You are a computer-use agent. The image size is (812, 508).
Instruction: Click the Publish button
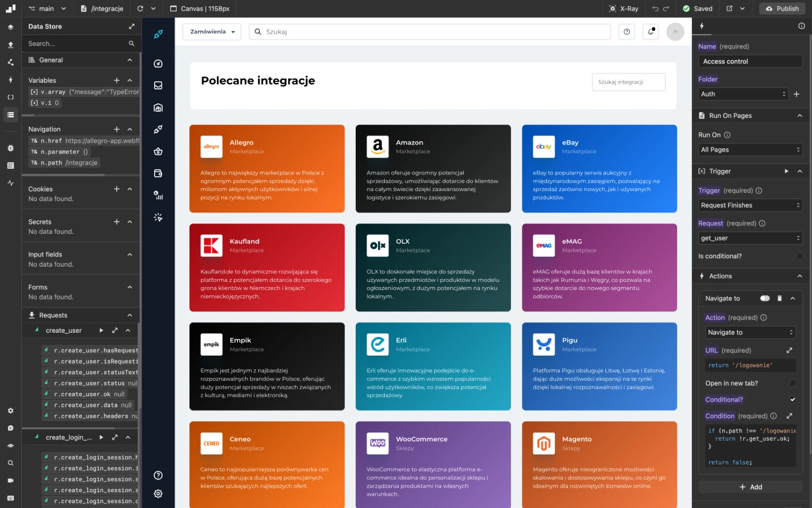782,9
